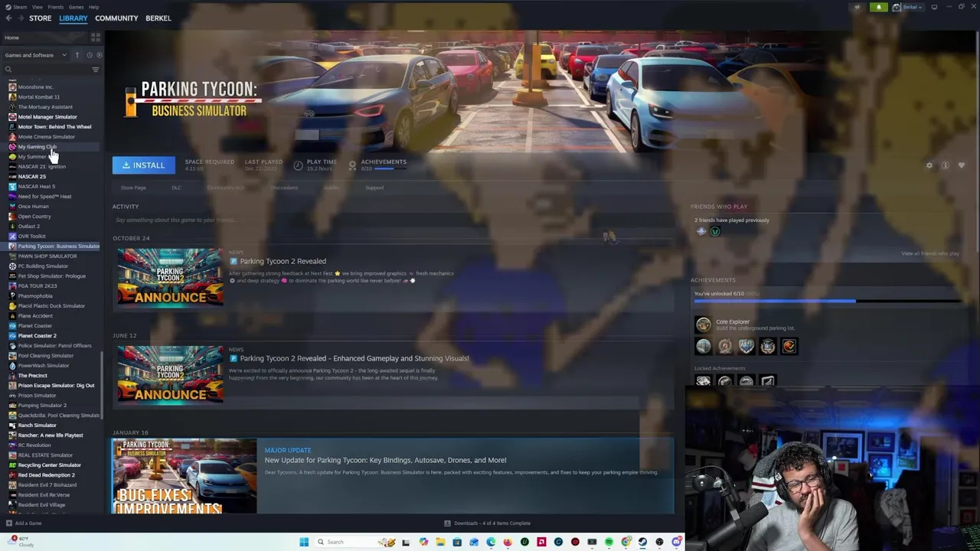Viewport: 980px width, 551px height.
Task: Filter ready-to-play games icon
Action: pyautogui.click(x=99, y=55)
